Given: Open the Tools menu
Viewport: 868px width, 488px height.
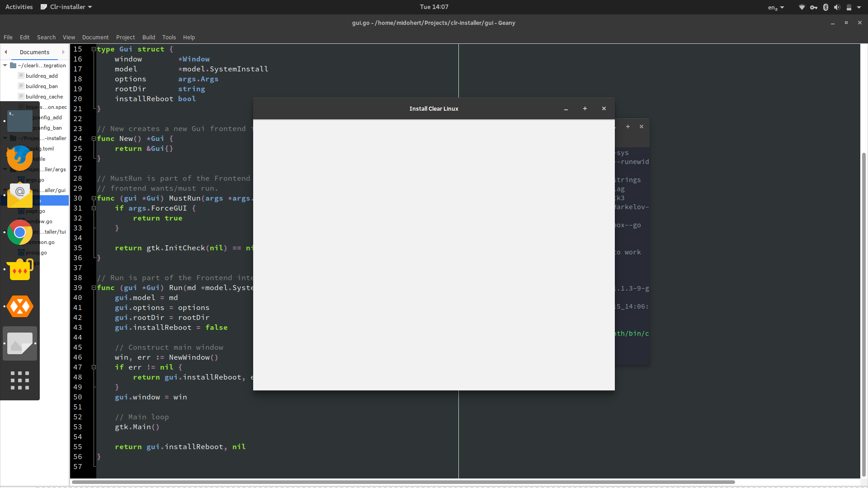Looking at the screenshot, I should coord(169,38).
